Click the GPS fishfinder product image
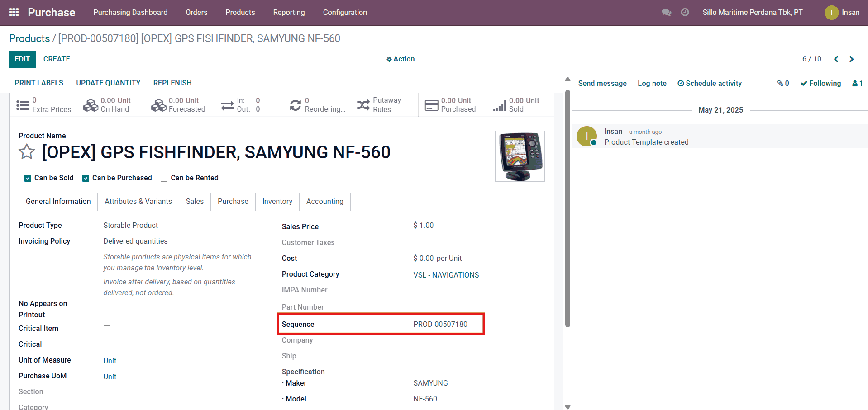This screenshot has width=868, height=410. point(520,156)
